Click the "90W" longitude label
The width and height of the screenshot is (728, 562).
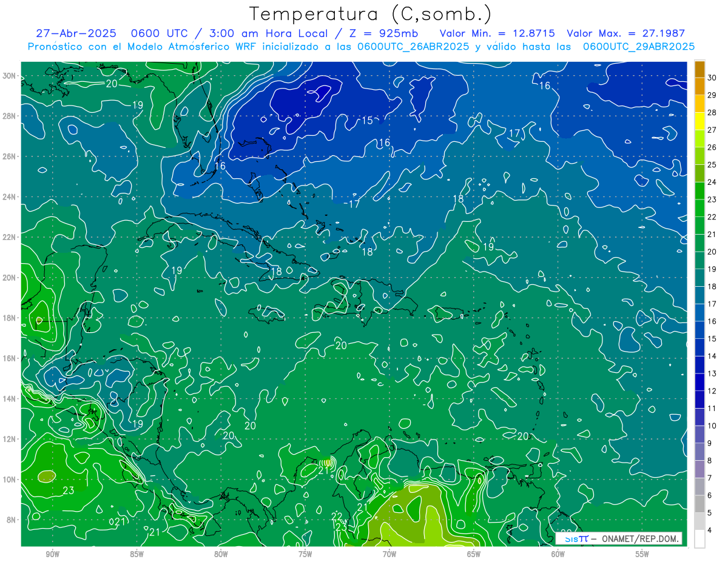point(52,554)
